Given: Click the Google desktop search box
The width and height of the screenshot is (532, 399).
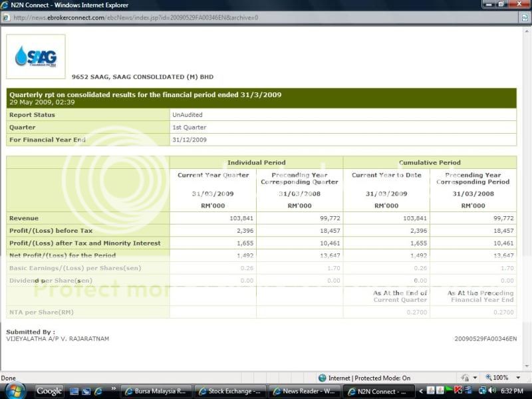Looking at the screenshot, I should pyautogui.click(x=49, y=391).
